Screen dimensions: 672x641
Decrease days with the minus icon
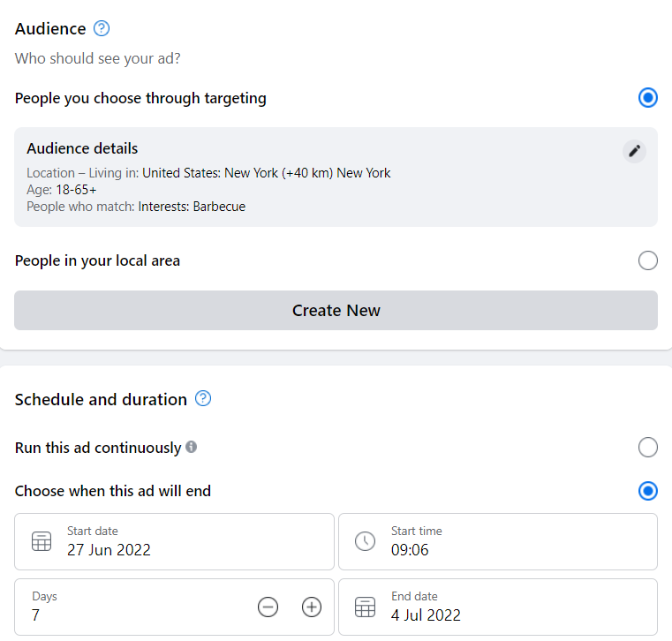268,607
